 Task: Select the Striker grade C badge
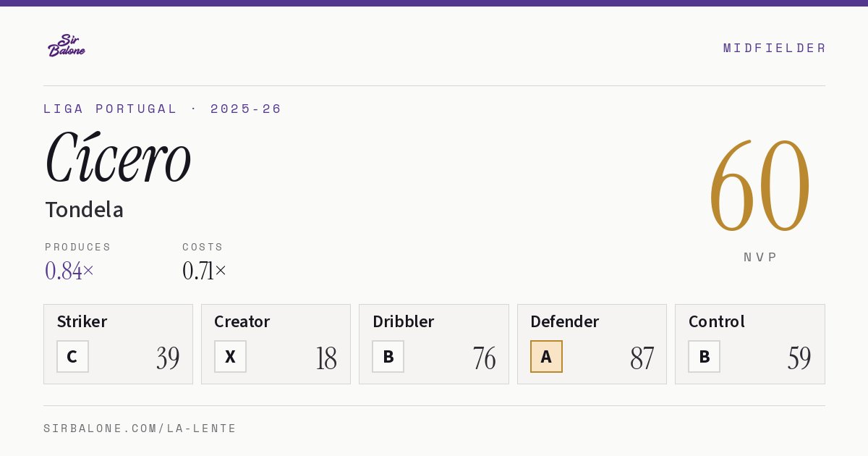coord(72,356)
